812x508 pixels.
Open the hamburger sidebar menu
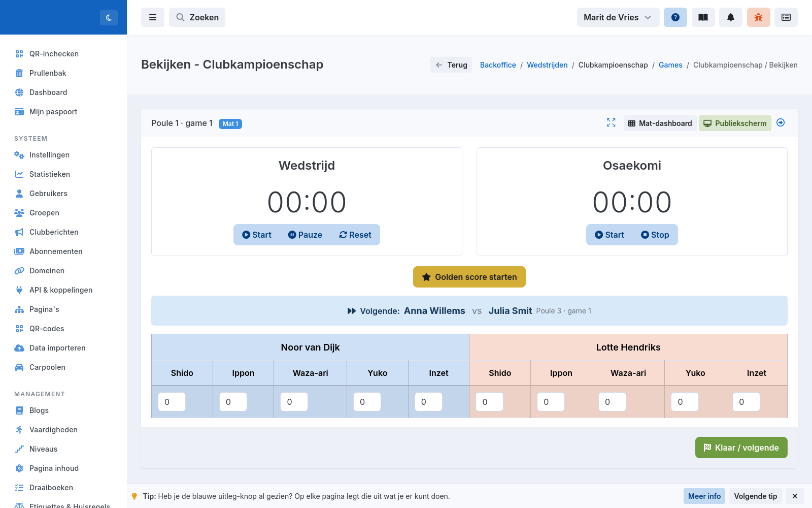153,17
